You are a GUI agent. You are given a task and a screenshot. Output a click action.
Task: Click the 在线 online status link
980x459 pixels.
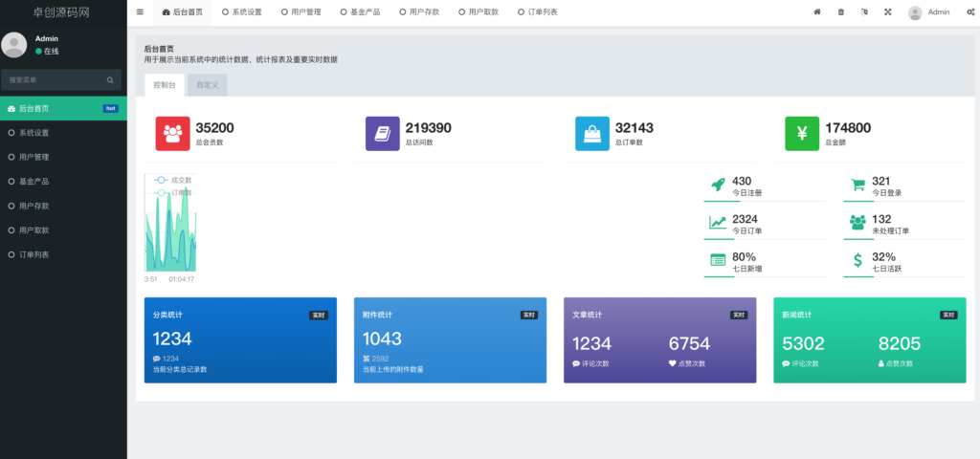[47, 52]
